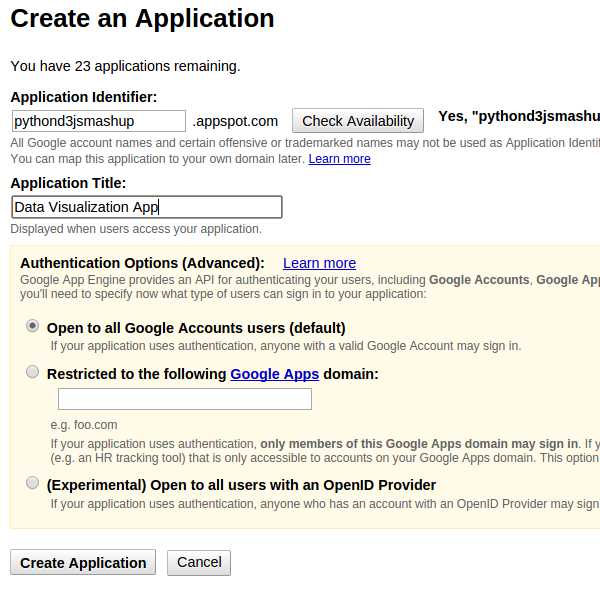The width and height of the screenshot is (600, 600).
Task: Click the 'Open to all Google Accounts users (default)' label
Action: pyautogui.click(x=196, y=328)
